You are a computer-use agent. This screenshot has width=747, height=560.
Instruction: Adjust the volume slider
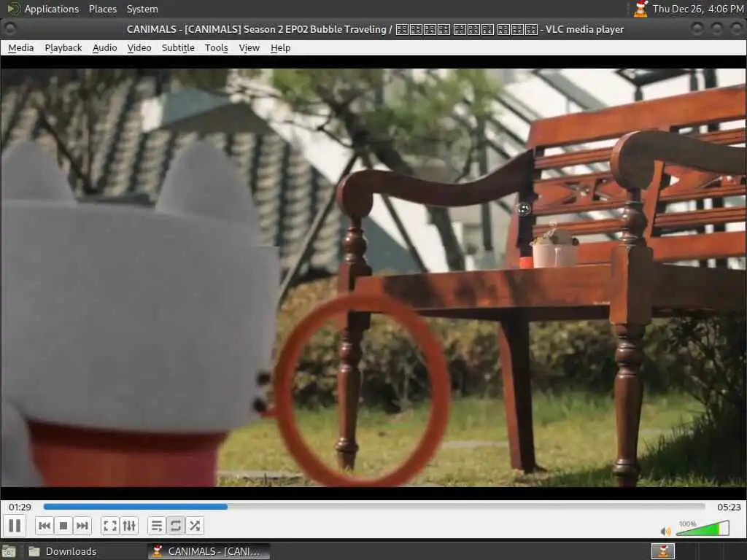coord(703,528)
